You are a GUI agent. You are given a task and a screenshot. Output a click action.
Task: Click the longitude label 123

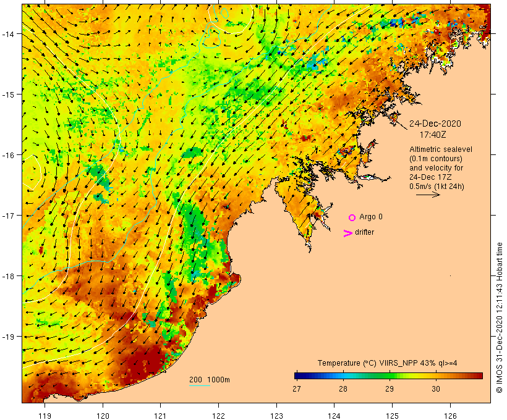click(x=276, y=416)
